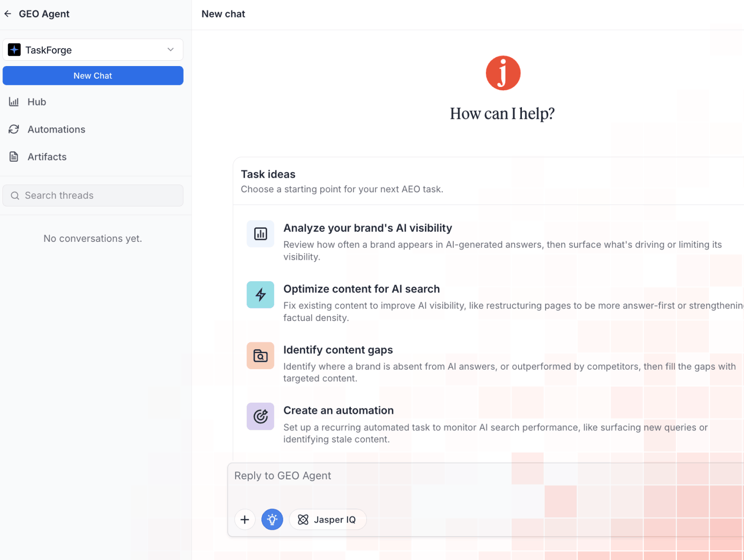Click the TaskForge star logo icon

pos(15,50)
